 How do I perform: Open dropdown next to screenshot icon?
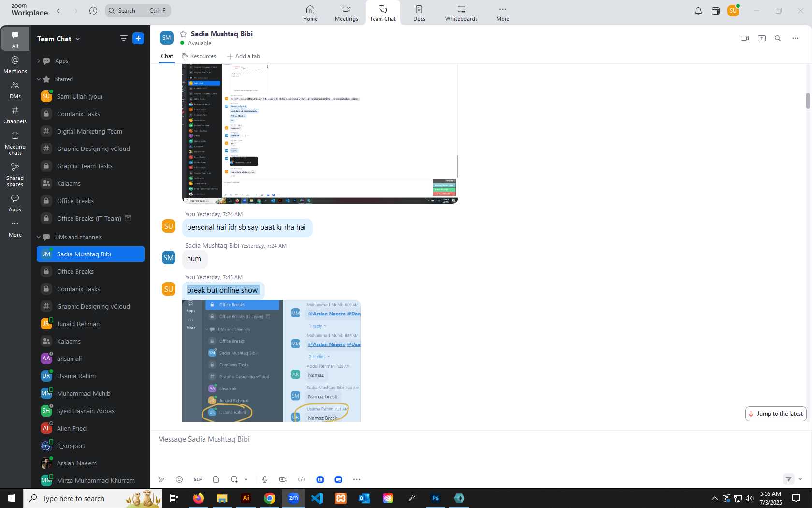(246, 479)
